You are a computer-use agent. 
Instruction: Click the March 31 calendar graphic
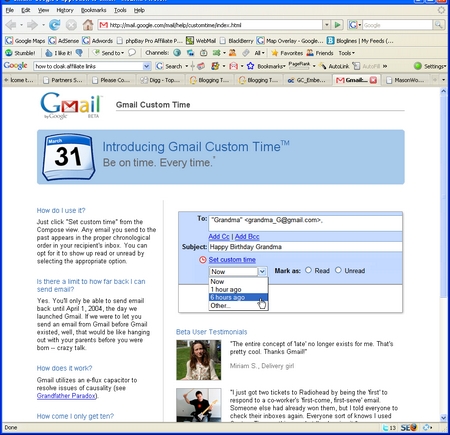coord(68,157)
